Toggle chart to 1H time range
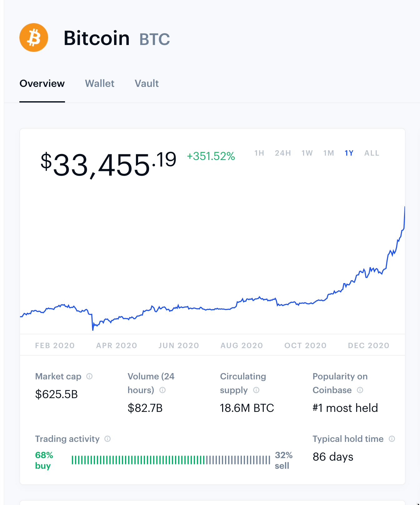This screenshot has width=420, height=505. click(x=259, y=153)
